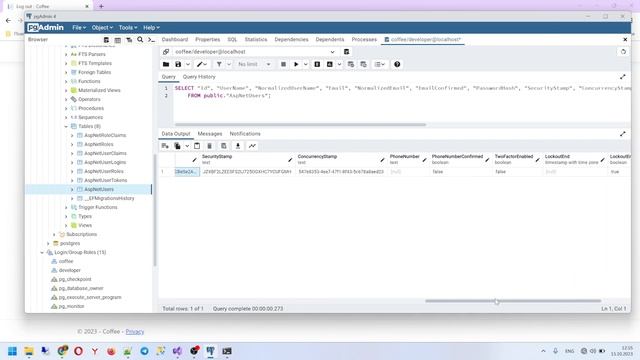Open explain options dropdown arrow

coord(339,64)
